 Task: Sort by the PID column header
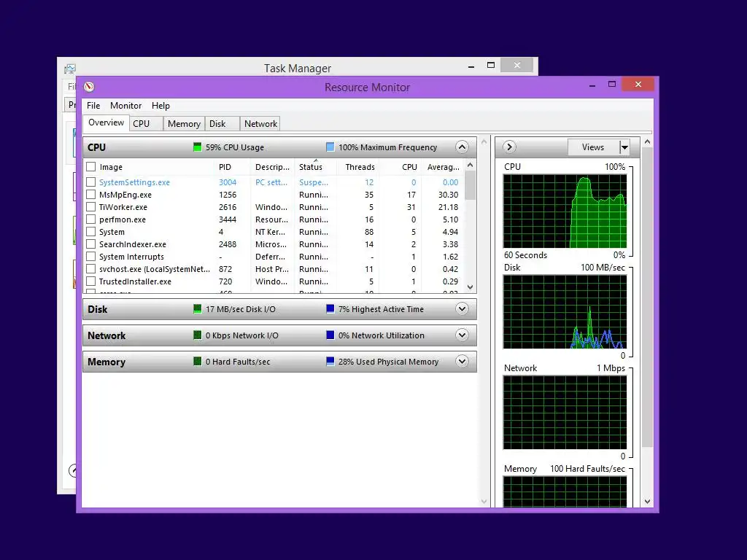pyautogui.click(x=225, y=167)
